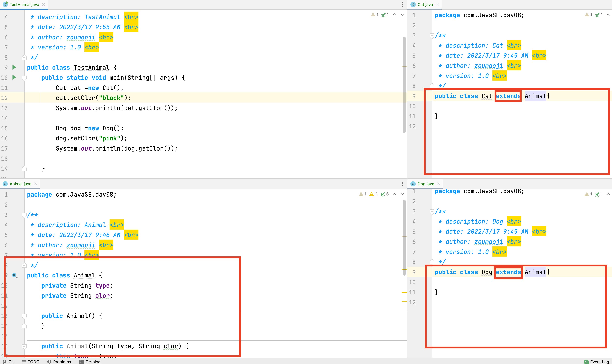The width and height of the screenshot is (612, 364).
Task: Close the Dog.java tab
Action: 439,184
